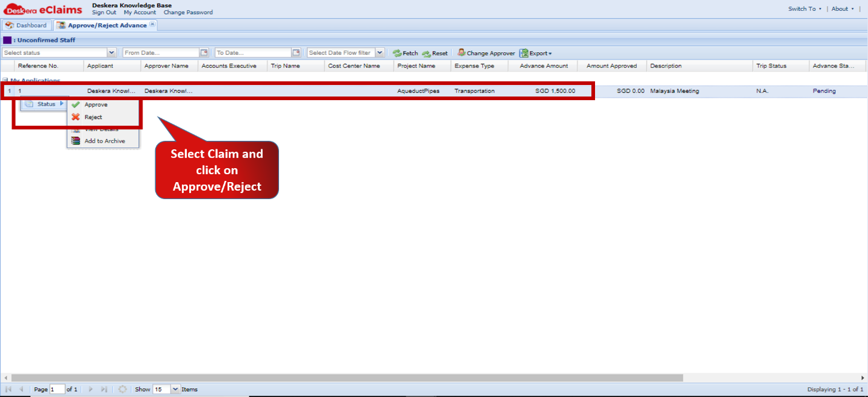The image size is (868, 397).
Task: Open the Select Date Flow filter dropdown
Action: [379, 52]
